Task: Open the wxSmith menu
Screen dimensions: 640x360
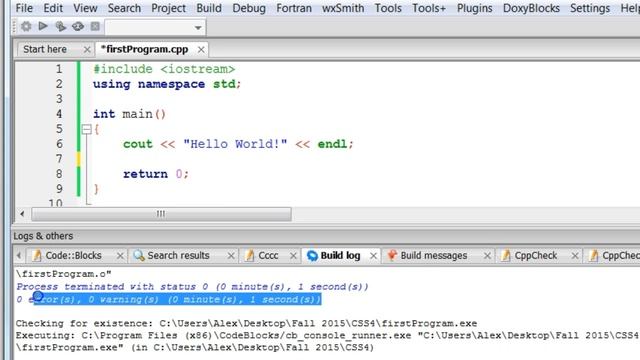Action: click(x=343, y=8)
